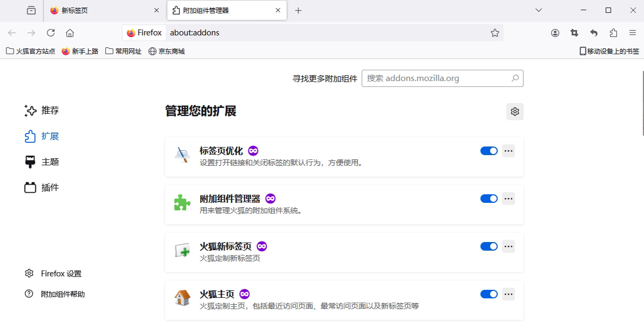Disable the 火狐新标签页 extension toggle

pyautogui.click(x=489, y=246)
